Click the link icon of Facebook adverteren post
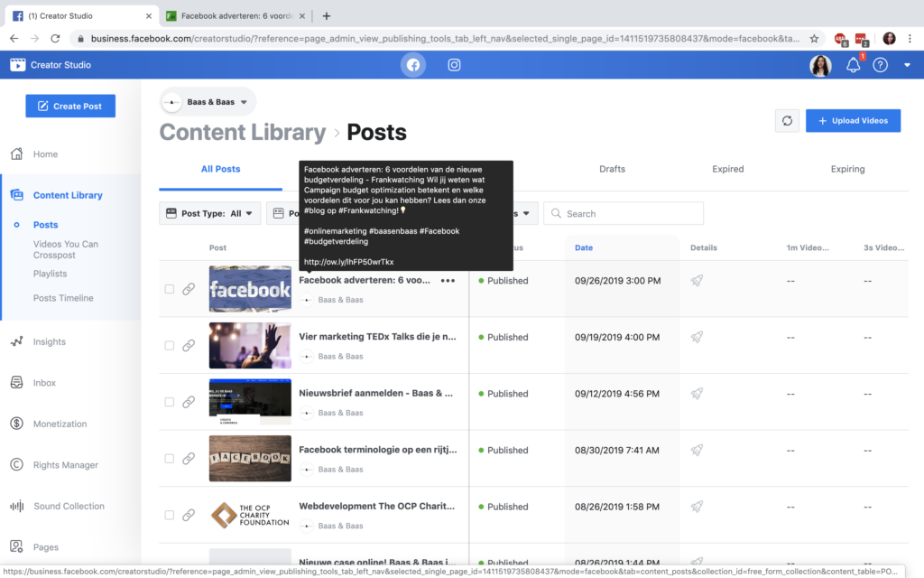This screenshot has height=578, width=924. pos(189,289)
